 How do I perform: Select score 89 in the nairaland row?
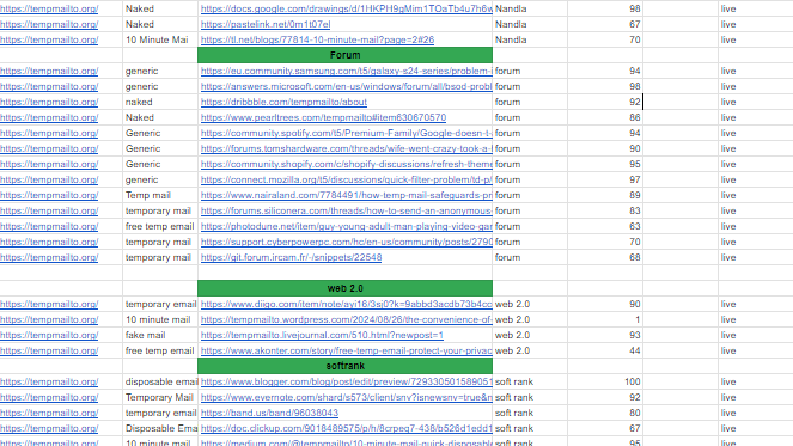(x=605, y=195)
